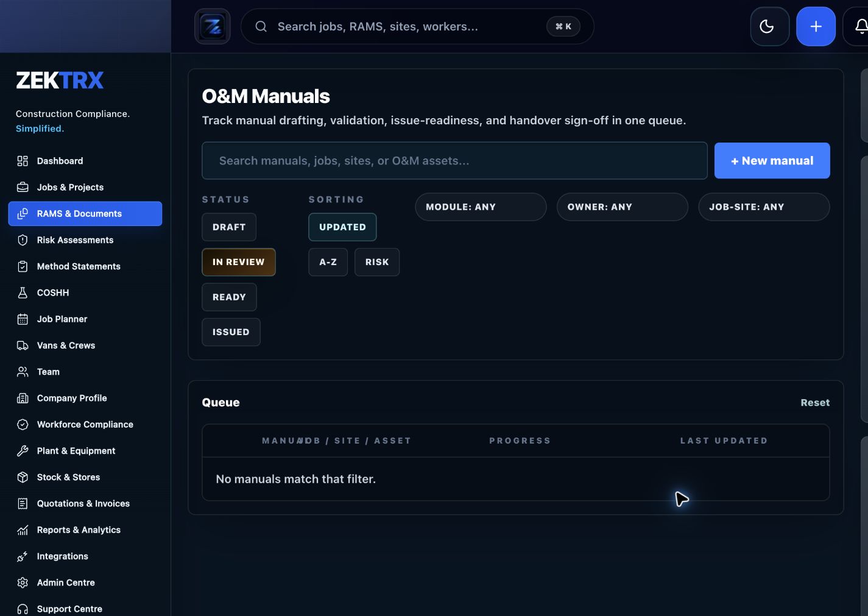Viewport: 868px width, 616px height.
Task: Click the Reset link in Queue
Action: click(x=815, y=403)
